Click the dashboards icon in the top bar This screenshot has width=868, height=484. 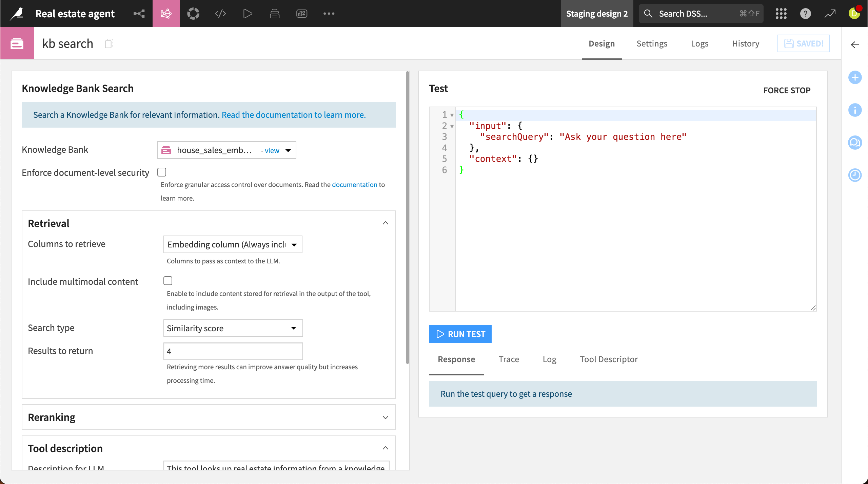click(x=301, y=14)
